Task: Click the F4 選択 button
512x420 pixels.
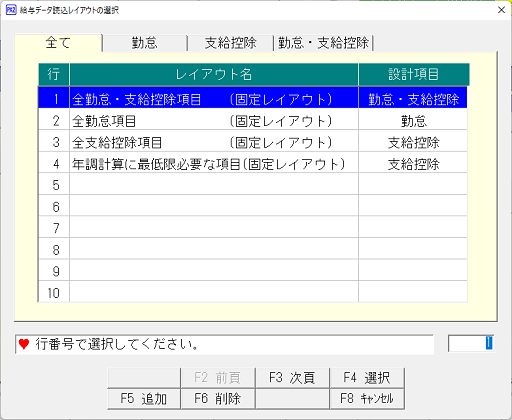Action: (367, 378)
